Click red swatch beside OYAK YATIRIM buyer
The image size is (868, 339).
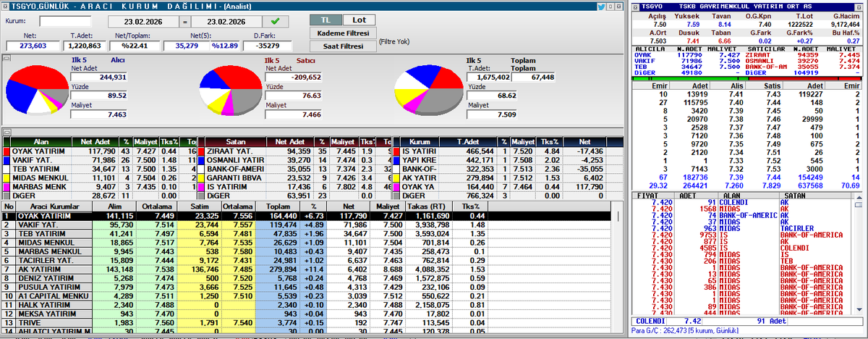(7, 151)
